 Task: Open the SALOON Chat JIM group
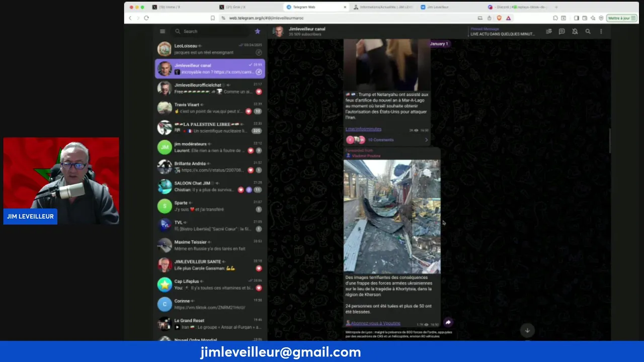pos(210,186)
